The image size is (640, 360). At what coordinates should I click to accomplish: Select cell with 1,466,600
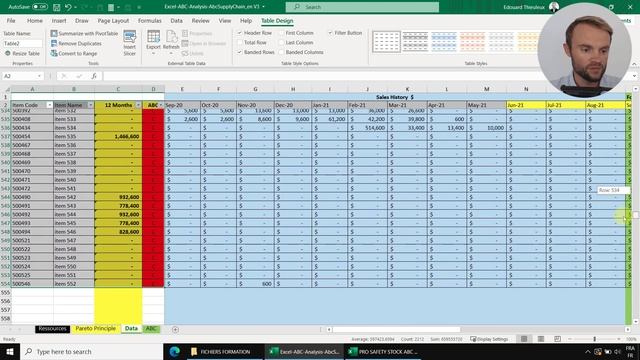118,136
